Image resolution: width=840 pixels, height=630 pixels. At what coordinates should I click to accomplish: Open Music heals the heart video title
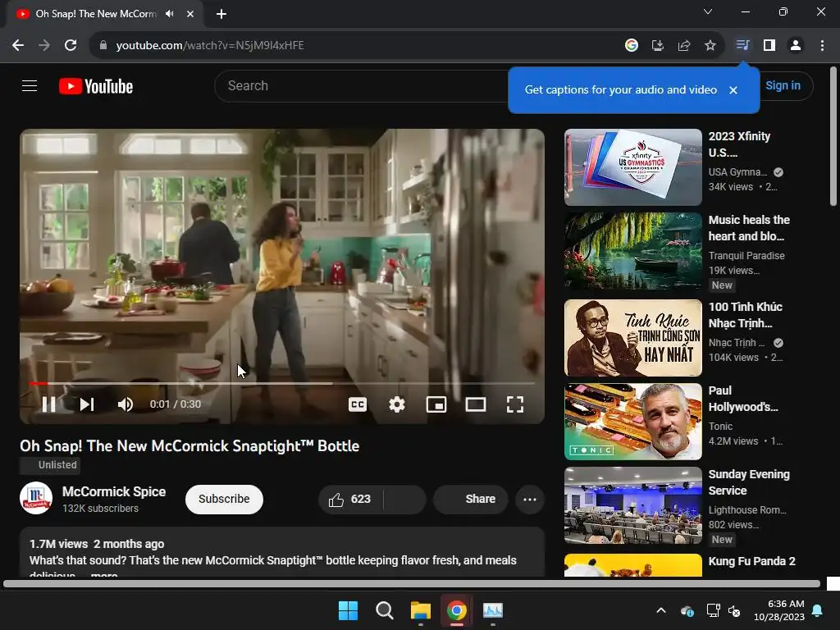tap(749, 228)
